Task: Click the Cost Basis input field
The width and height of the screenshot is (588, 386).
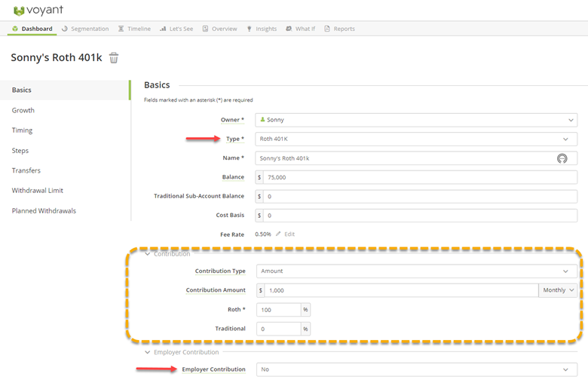Action: tap(420, 216)
